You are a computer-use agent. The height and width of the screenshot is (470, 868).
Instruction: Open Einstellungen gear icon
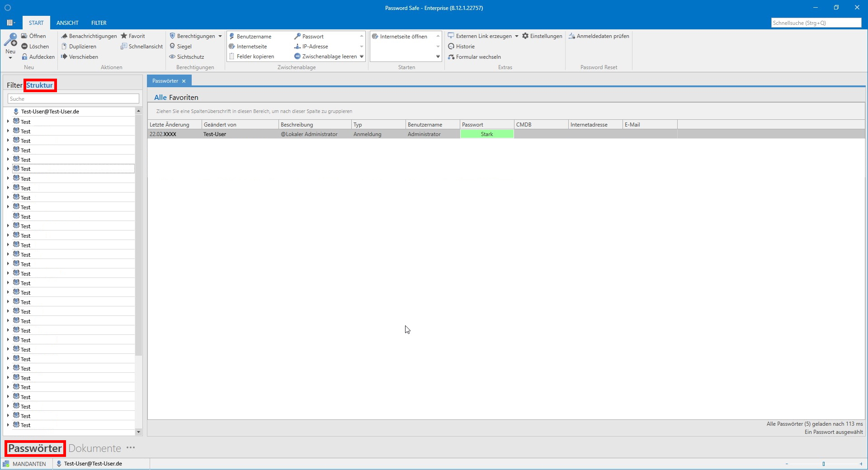[x=525, y=36]
